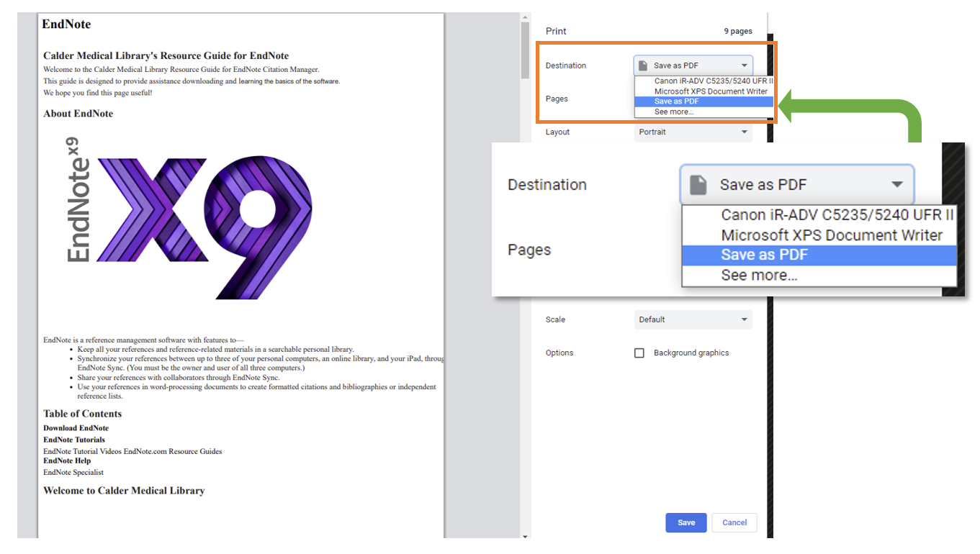
Task: Click the preview scrollbar down arrow
Action: (x=525, y=535)
